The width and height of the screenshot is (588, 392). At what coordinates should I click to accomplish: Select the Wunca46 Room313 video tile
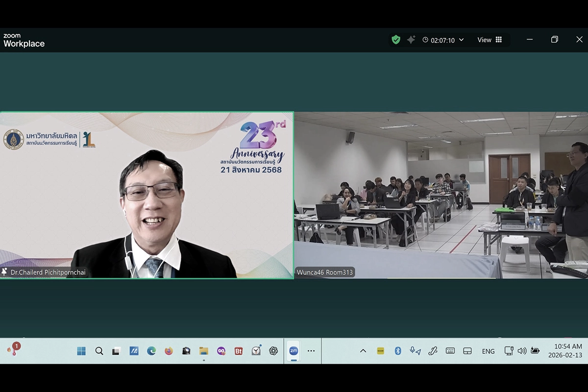click(441, 195)
